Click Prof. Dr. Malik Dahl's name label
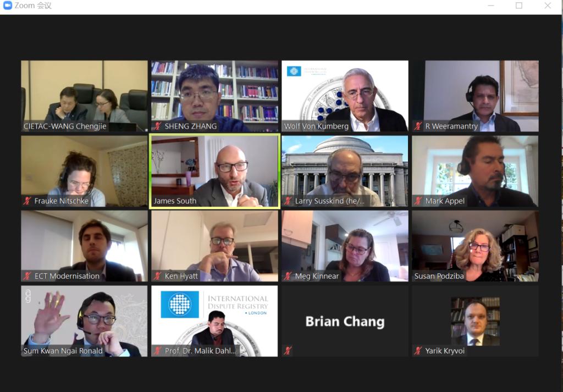The image size is (563, 392). pyautogui.click(x=200, y=351)
